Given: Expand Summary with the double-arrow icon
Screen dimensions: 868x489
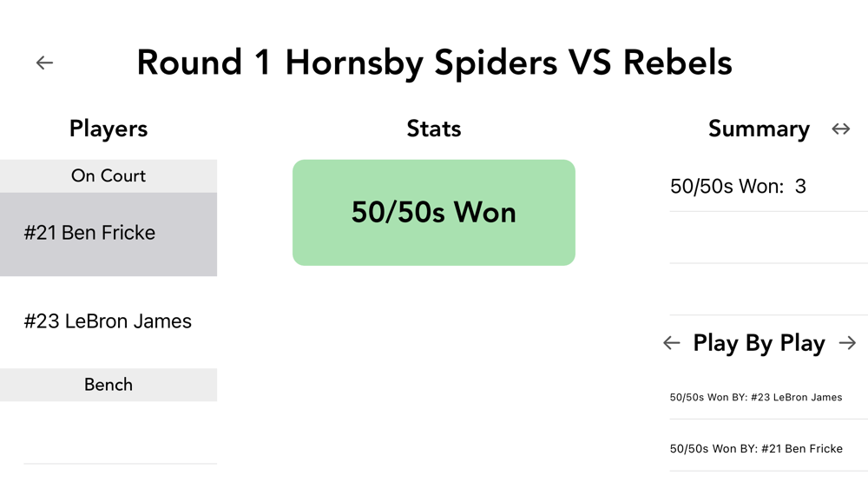Looking at the screenshot, I should click(840, 129).
